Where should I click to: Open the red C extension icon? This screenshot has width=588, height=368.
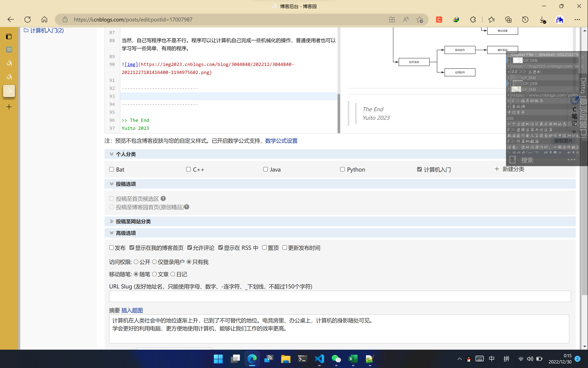click(439, 19)
